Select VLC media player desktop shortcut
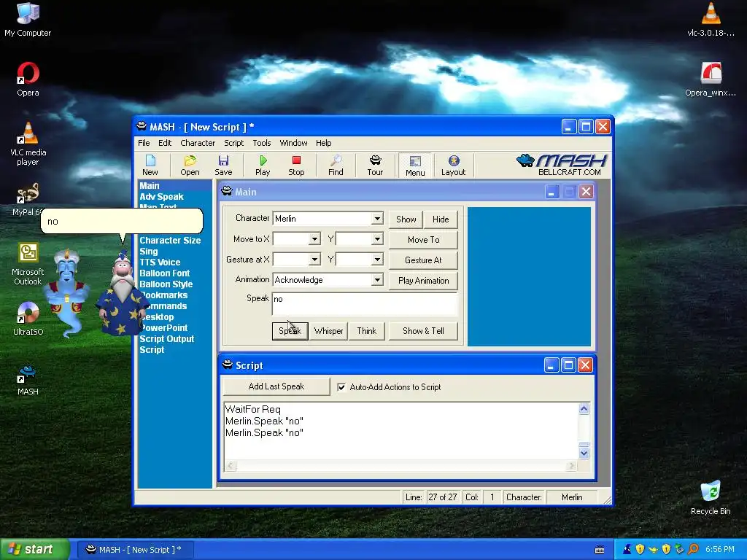747x560 pixels. point(28,144)
